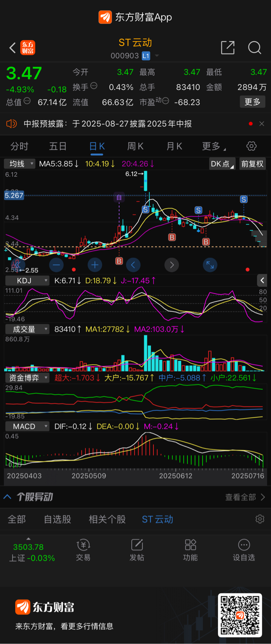The width and height of the screenshot is (271, 644).
Task: Switch to the 周K tab
Action: (x=135, y=146)
